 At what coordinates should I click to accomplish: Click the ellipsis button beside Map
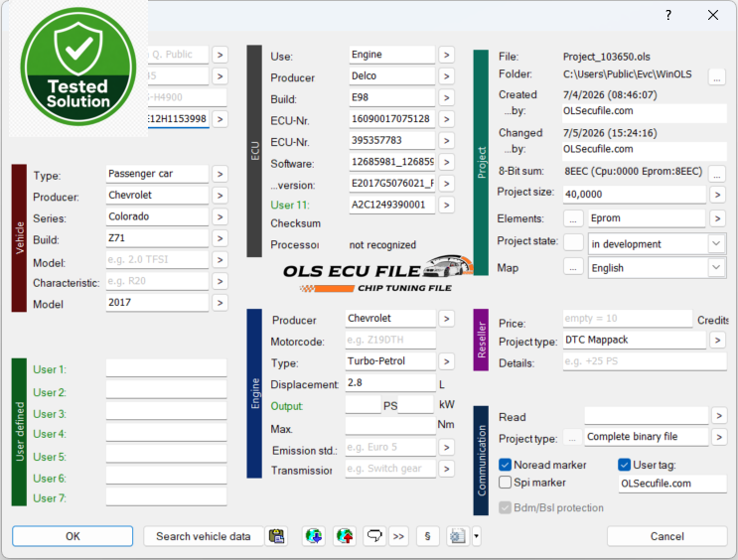573,268
